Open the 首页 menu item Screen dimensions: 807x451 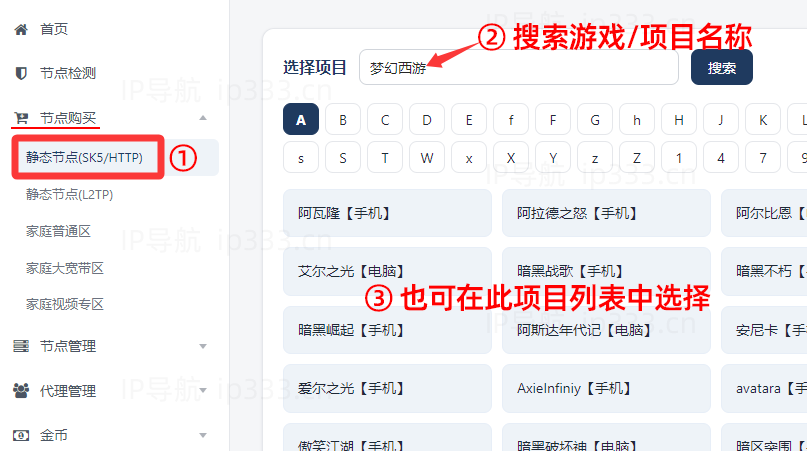[x=54, y=29]
